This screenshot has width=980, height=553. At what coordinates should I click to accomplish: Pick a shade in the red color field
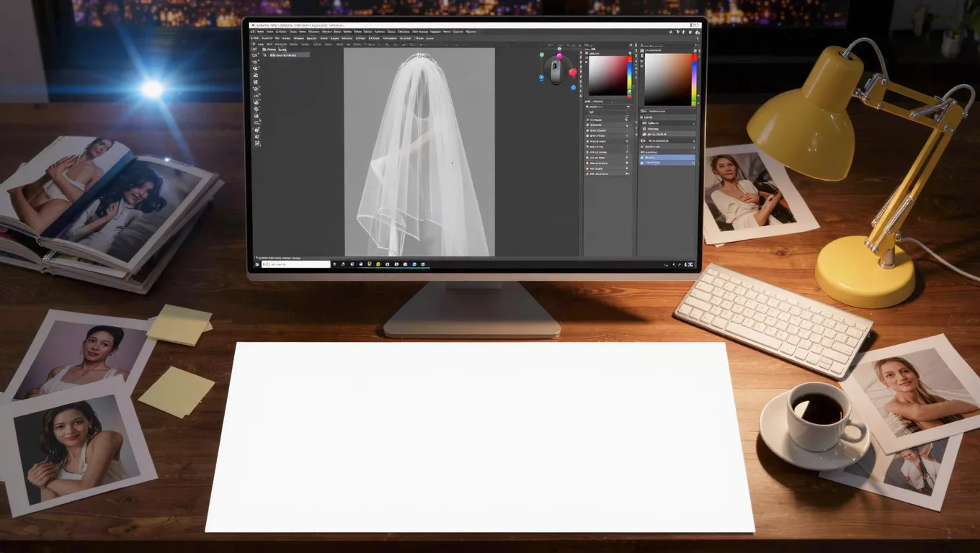(607, 76)
